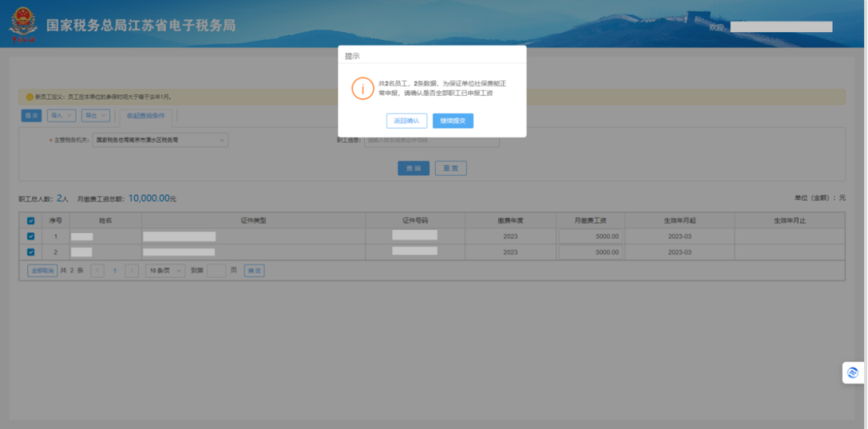Click the 证件号码 column header

click(x=416, y=220)
